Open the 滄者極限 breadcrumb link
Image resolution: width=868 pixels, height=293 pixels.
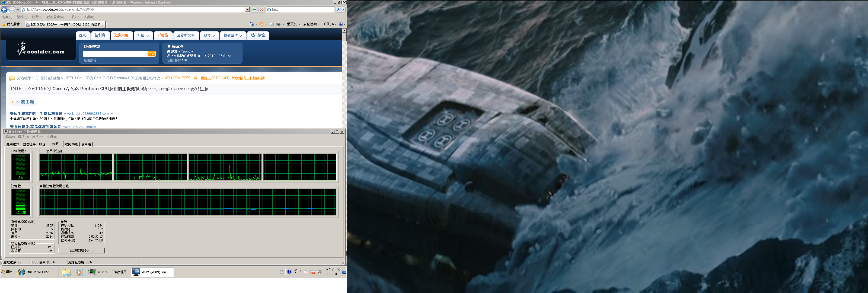(24, 78)
